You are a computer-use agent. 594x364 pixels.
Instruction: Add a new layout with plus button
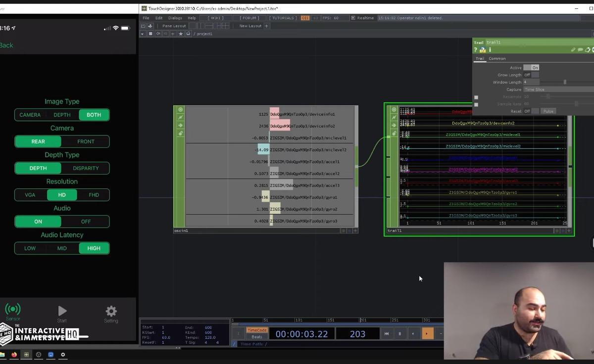pos(266,26)
